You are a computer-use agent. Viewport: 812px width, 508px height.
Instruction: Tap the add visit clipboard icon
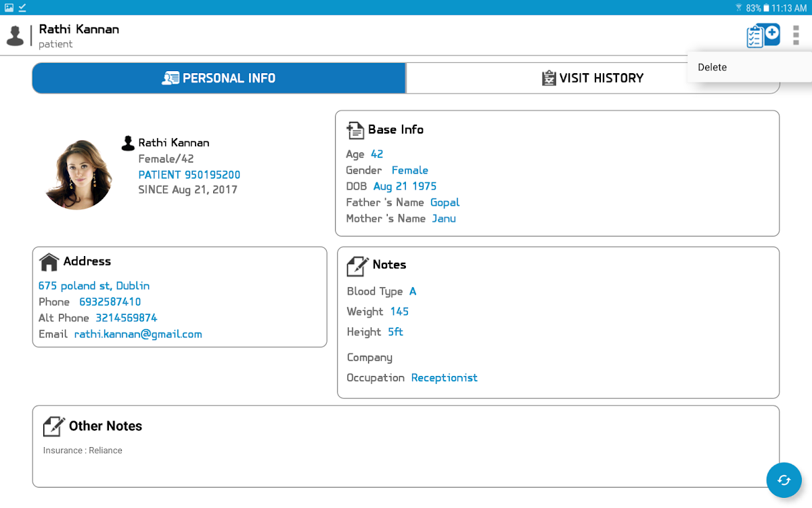tap(763, 35)
